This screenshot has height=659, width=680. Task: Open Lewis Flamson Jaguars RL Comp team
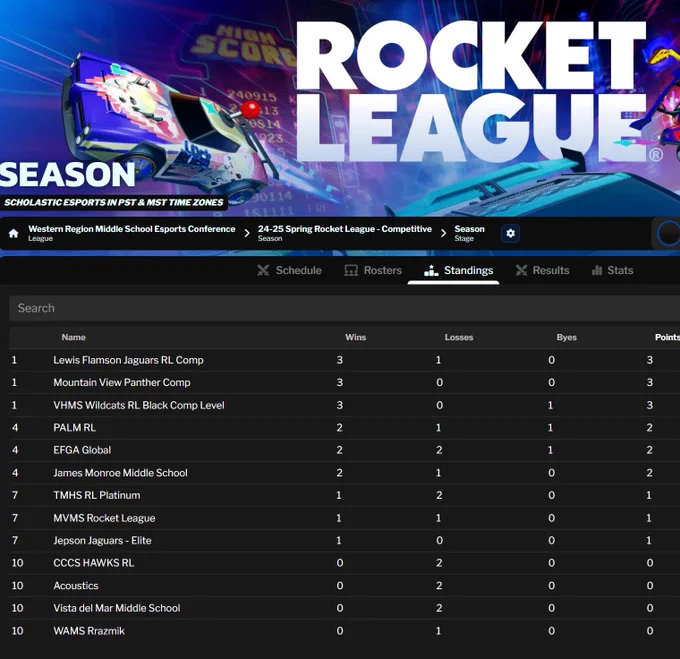128,360
